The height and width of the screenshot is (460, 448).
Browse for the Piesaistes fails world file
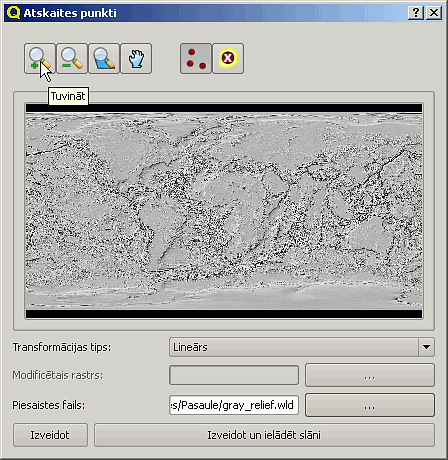(x=370, y=405)
